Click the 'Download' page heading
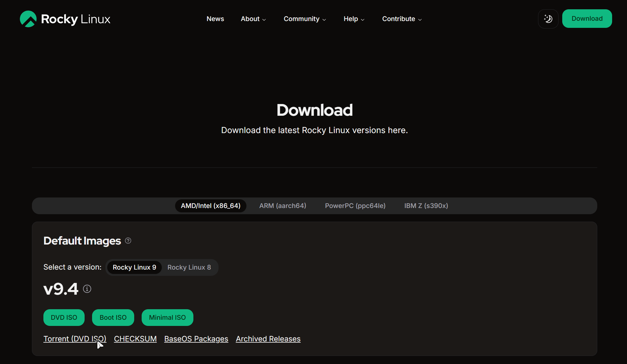Screen dimensions: 627x364 315,110
